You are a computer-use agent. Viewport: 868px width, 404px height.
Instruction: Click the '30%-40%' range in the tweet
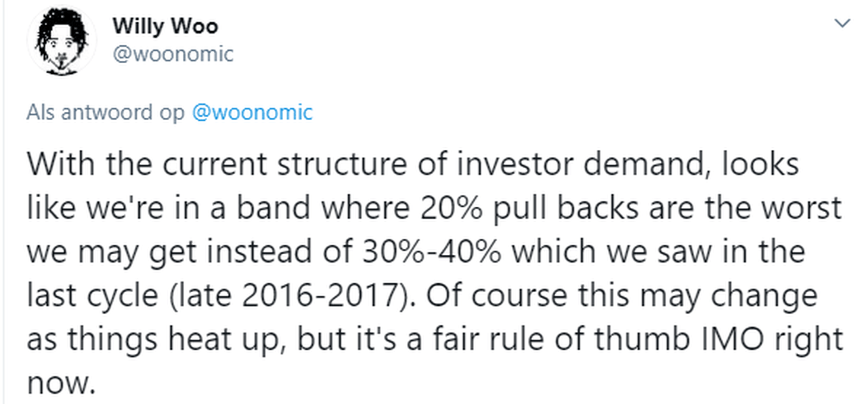coord(429,251)
